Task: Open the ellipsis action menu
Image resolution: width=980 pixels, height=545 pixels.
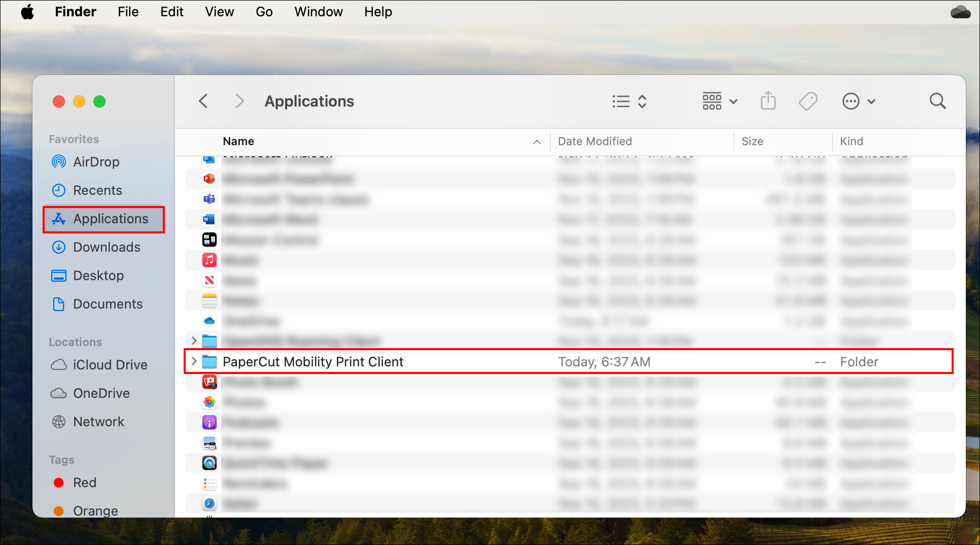Action: pyautogui.click(x=859, y=101)
